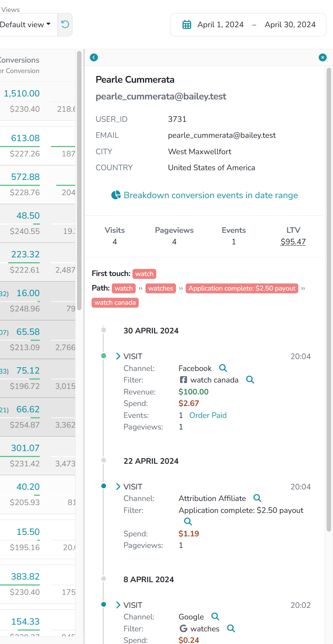The image size is (333, 644).
Task: Search the watch canada filter magnifier
Action: pyautogui.click(x=250, y=380)
